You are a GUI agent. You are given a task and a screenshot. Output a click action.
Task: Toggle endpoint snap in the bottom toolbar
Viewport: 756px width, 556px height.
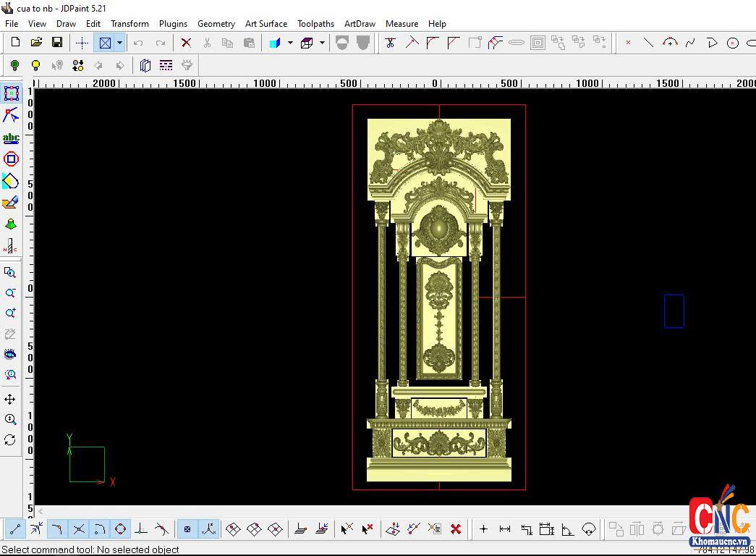pos(15,529)
